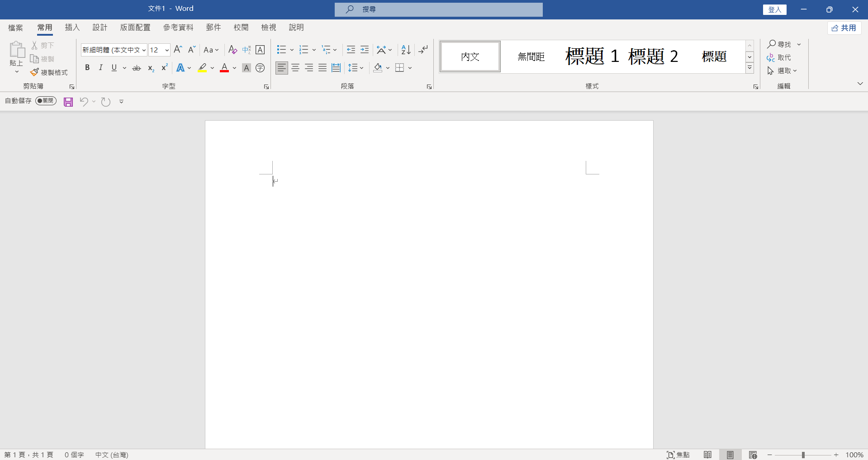Image resolution: width=868 pixels, height=460 pixels.
Task: Click the 共用 share button
Action: pyautogui.click(x=844, y=28)
